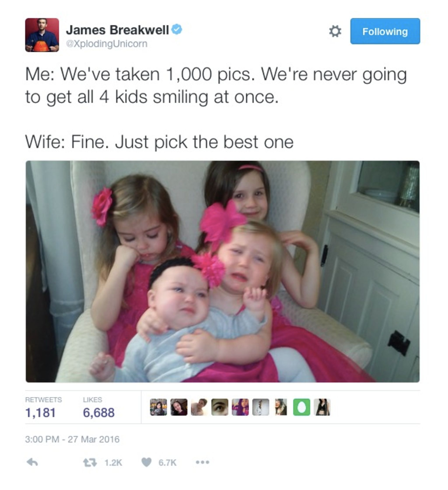Viewport: 448px width, 490px height.
Task: Open the purple-toned liker avatar
Action: [240, 407]
